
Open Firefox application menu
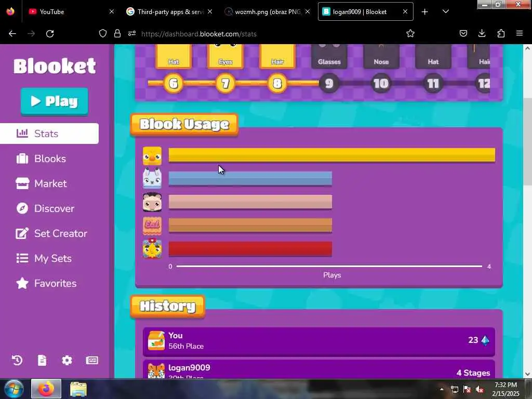pos(520,33)
